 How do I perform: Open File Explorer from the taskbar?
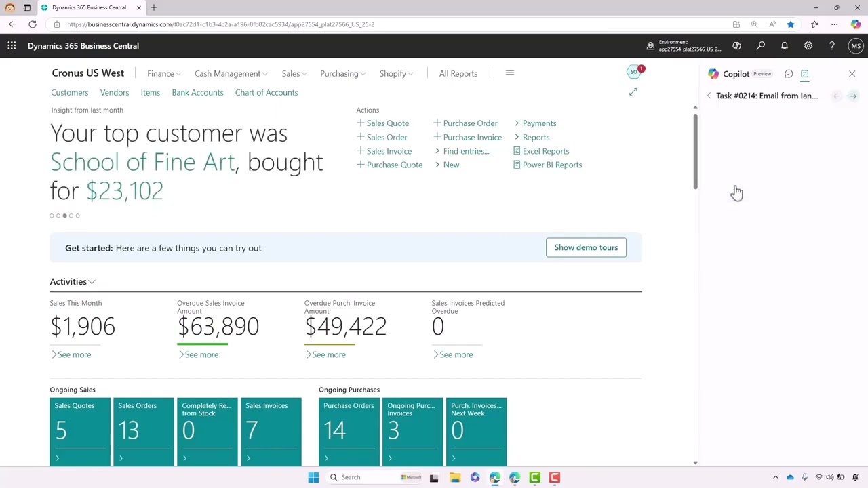454,477
